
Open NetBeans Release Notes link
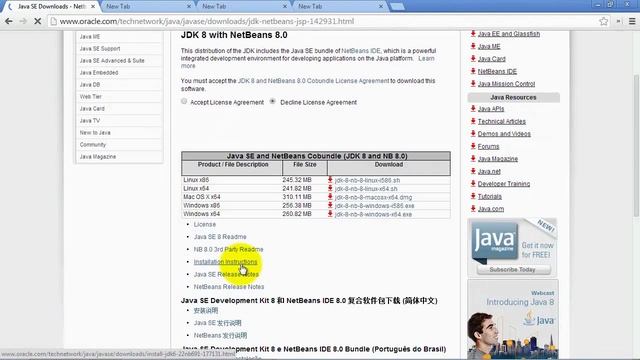pyautogui.click(x=229, y=287)
